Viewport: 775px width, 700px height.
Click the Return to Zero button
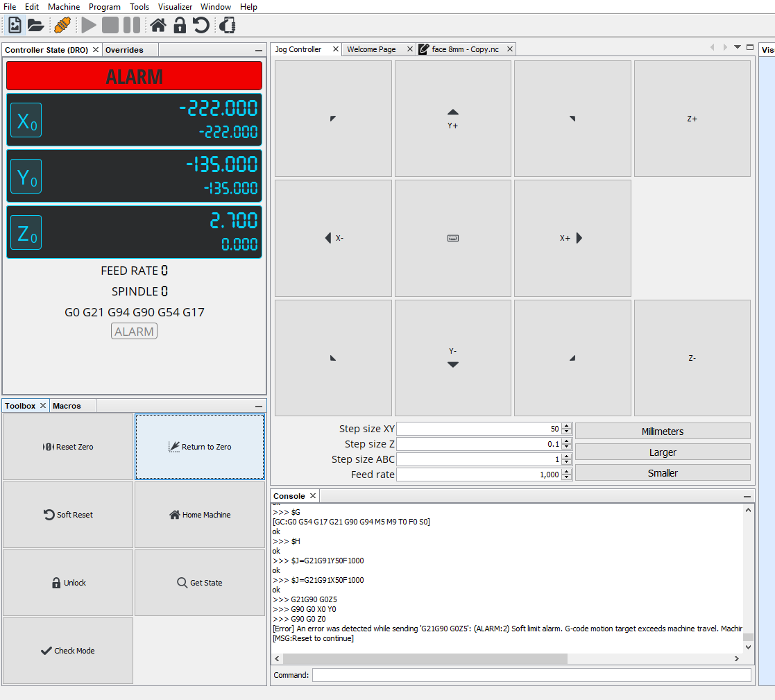tap(199, 446)
